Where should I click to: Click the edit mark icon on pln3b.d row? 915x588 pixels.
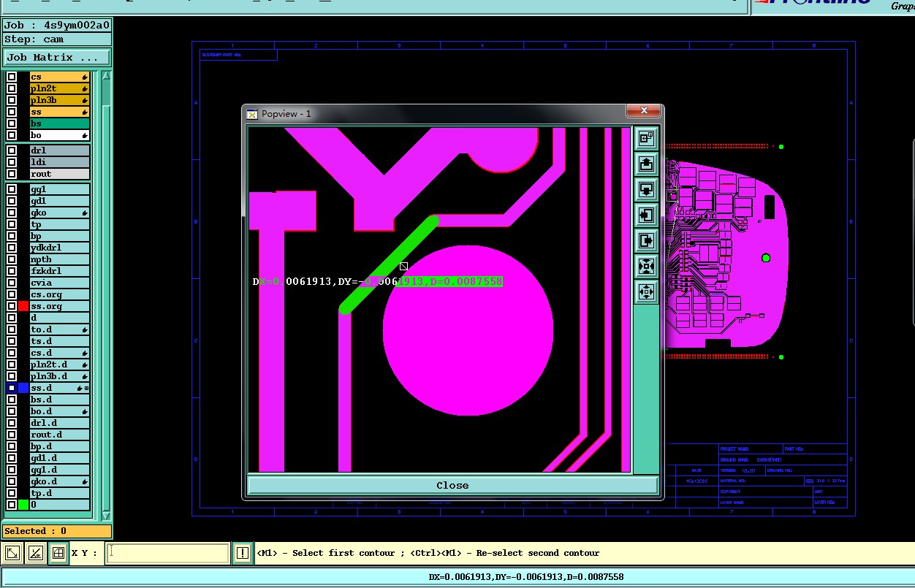click(85, 376)
